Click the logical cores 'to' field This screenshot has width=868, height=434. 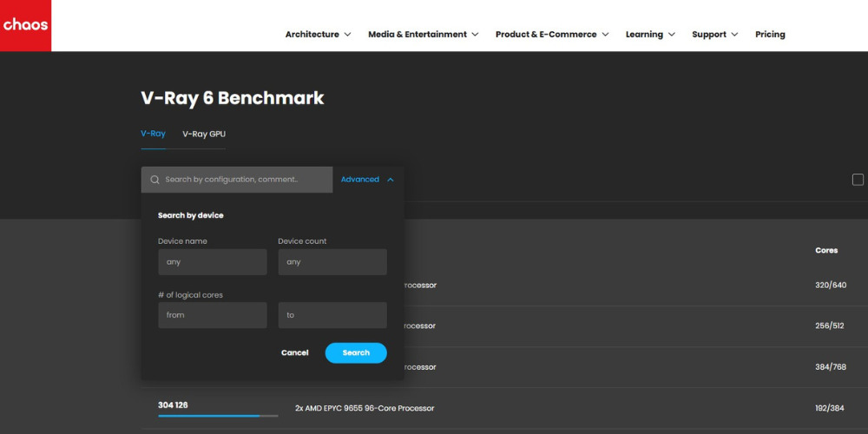(x=332, y=315)
